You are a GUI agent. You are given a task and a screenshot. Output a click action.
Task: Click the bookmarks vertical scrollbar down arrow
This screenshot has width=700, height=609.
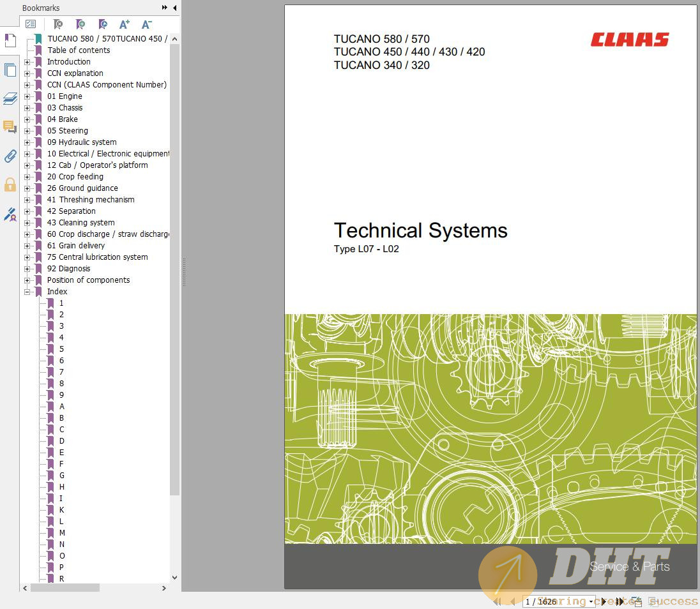coord(174,578)
